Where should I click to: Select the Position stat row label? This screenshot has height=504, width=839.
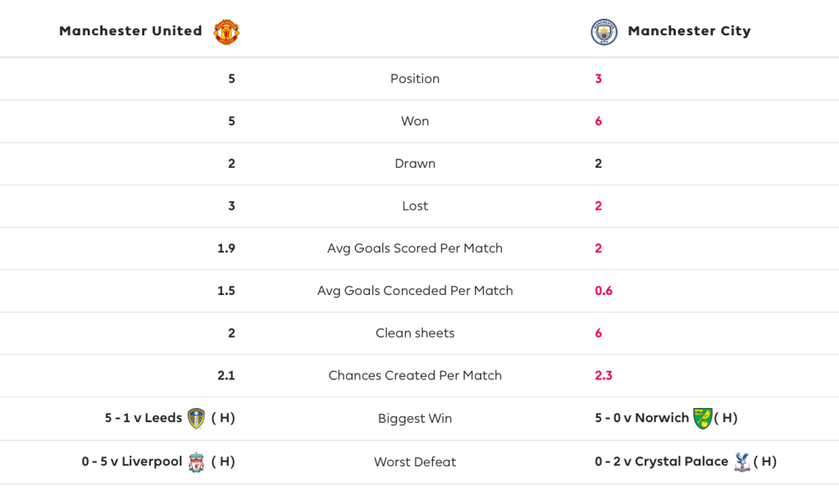pyautogui.click(x=415, y=79)
